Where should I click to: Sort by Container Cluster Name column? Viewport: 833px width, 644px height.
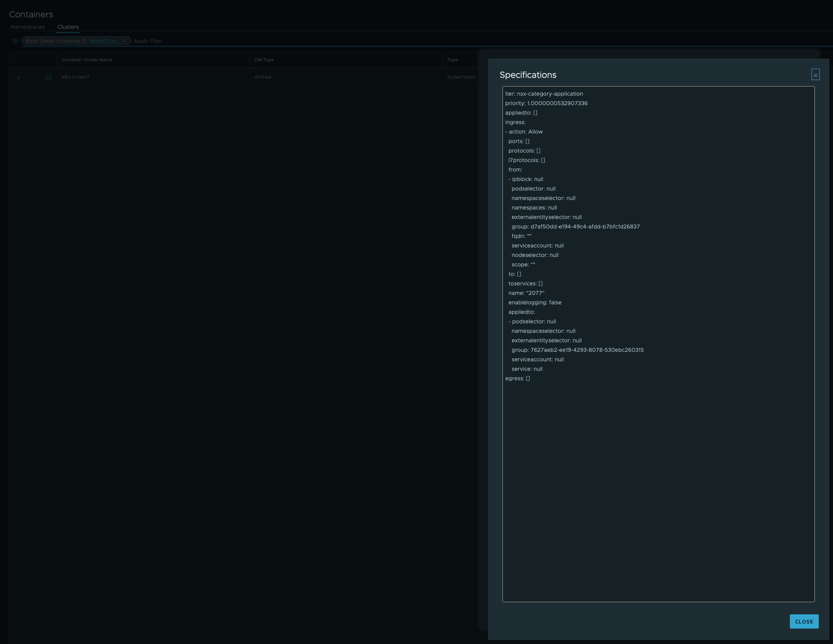tap(87, 60)
